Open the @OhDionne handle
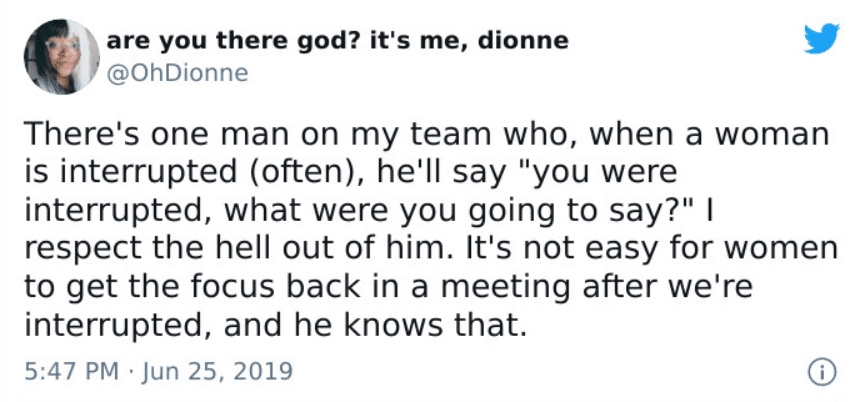Viewport: 863px width, 402px height. click(177, 73)
